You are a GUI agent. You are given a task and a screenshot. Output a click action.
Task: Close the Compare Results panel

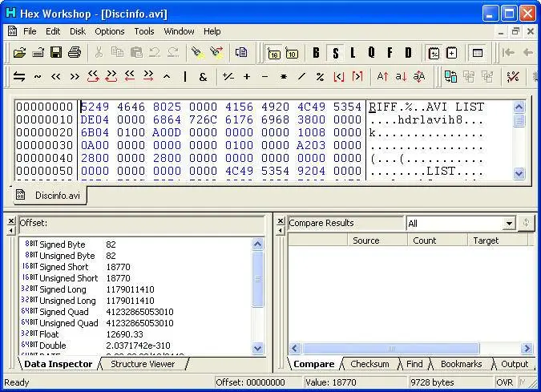point(281,220)
